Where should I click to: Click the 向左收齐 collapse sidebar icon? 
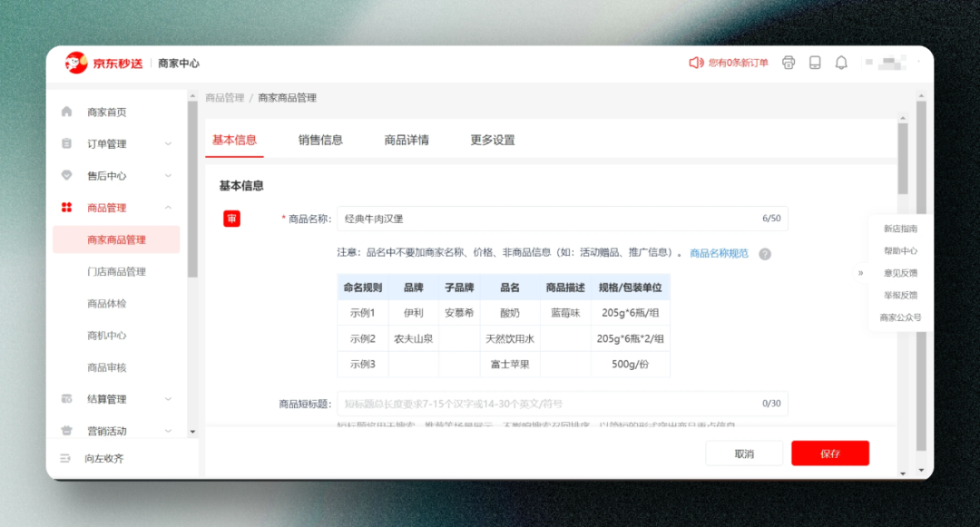65,458
